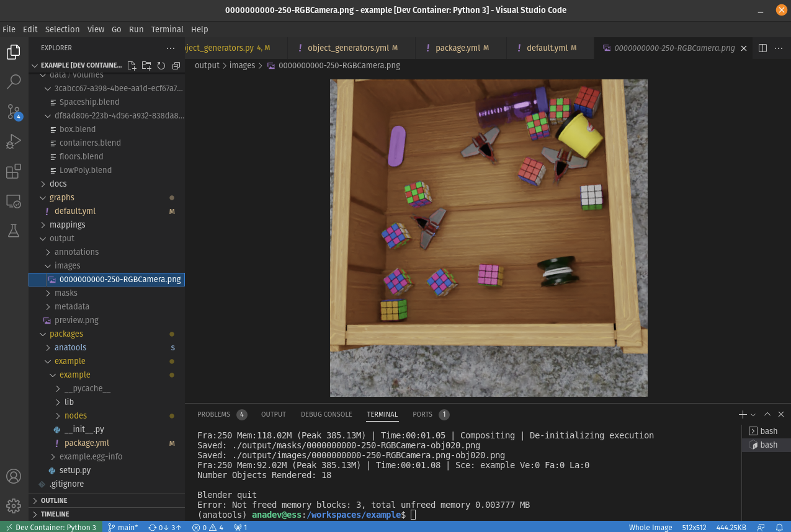This screenshot has width=791, height=532.
Task: Collapse all folders in Explorer
Action: click(176, 66)
